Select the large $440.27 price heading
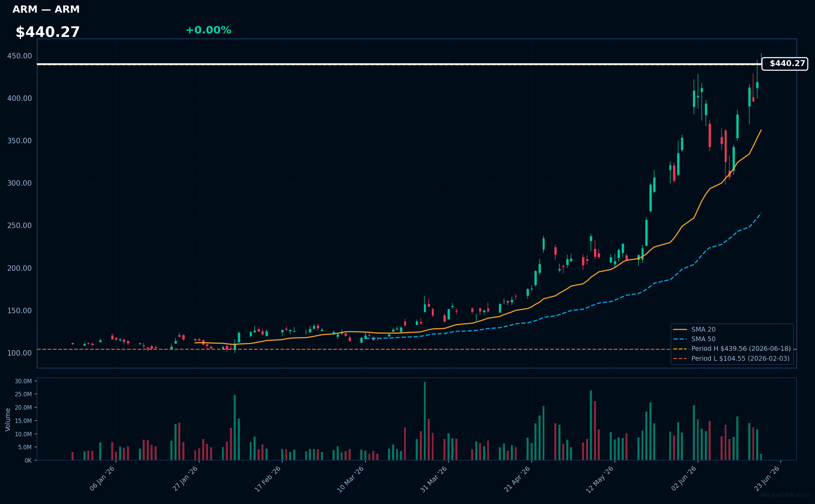 tap(48, 32)
